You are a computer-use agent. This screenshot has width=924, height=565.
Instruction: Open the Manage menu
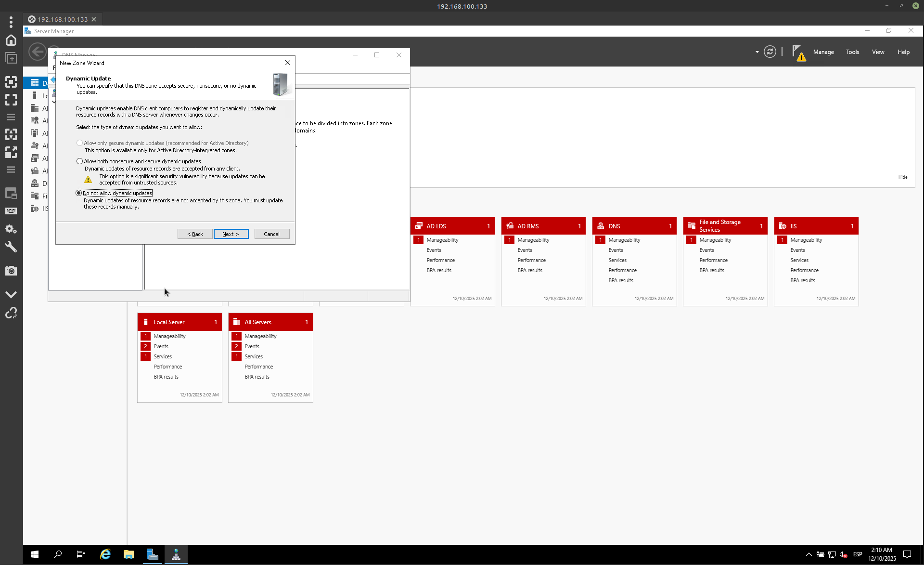tap(823, 52)
